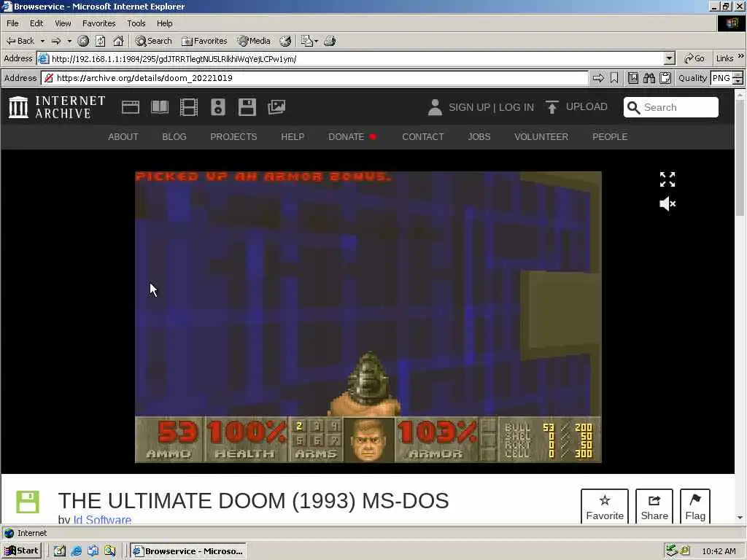Open the Back history dropdown arrow

tap(42, 41)
